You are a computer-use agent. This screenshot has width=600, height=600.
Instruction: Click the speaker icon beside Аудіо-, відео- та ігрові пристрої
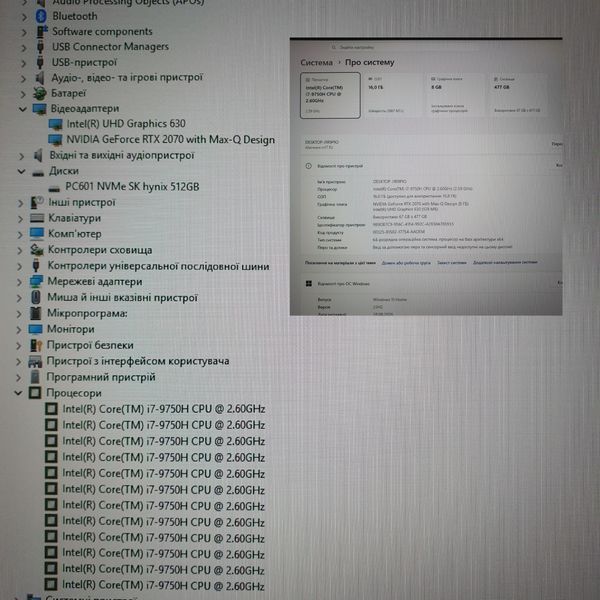coord(40,78)
